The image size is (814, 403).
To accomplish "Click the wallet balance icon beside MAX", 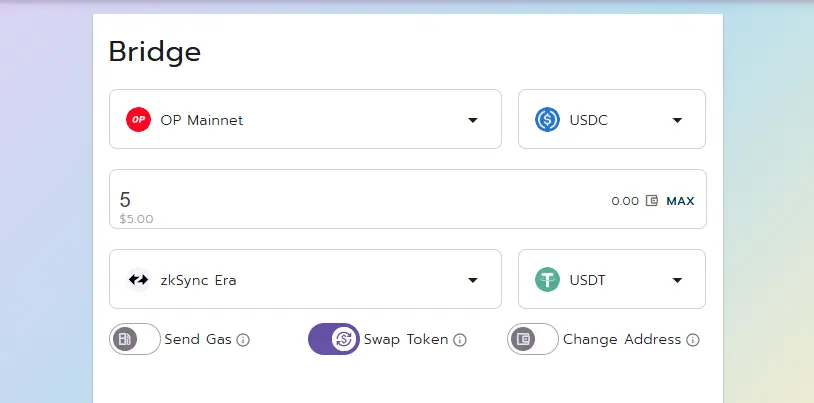I will [x=652, y=200].
